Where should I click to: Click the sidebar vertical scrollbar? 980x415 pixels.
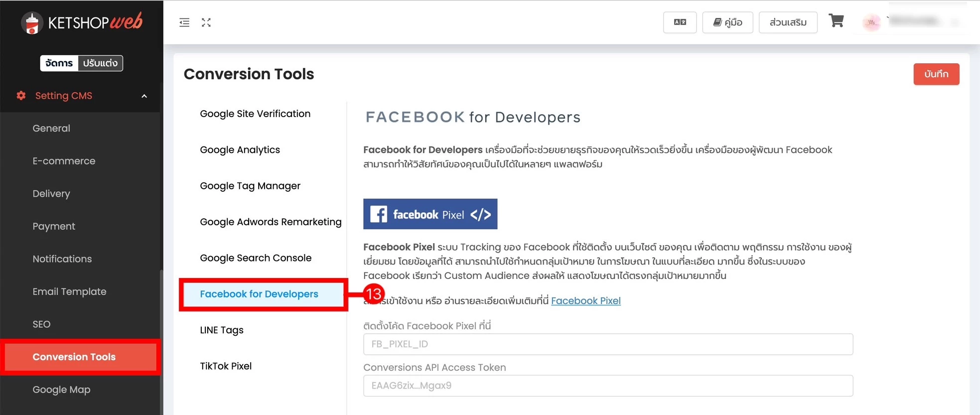pyautogui.click(x=161, y=342)
